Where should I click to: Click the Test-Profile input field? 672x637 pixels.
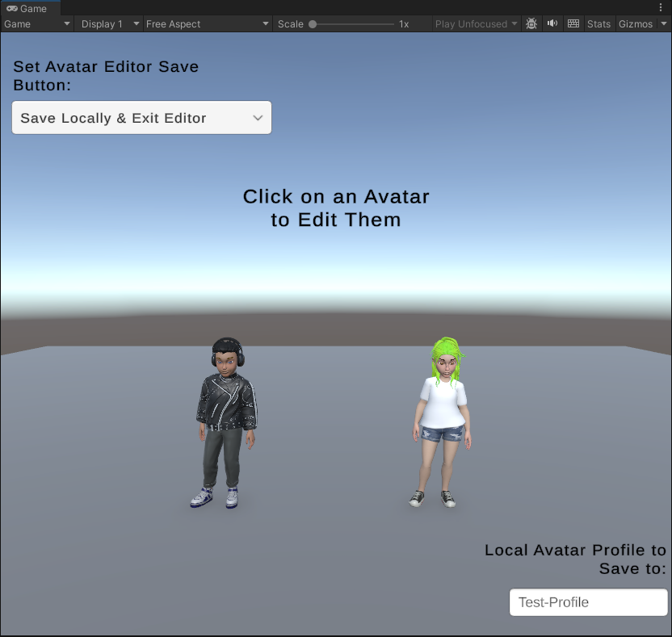coord(588,602)
